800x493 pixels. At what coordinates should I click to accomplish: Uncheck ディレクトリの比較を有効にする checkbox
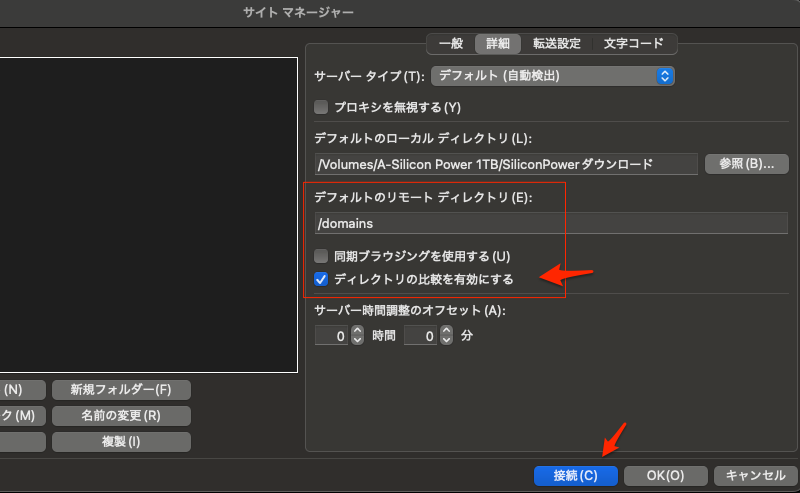click(322, 279)
